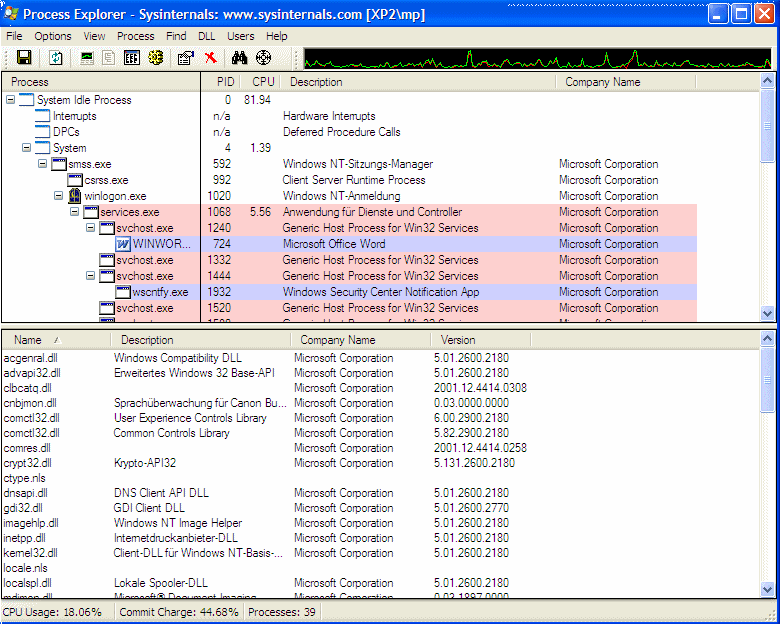780x624 pixels.
Task: Open the process Properties toolbar icon
Action: tap(186, 58)
